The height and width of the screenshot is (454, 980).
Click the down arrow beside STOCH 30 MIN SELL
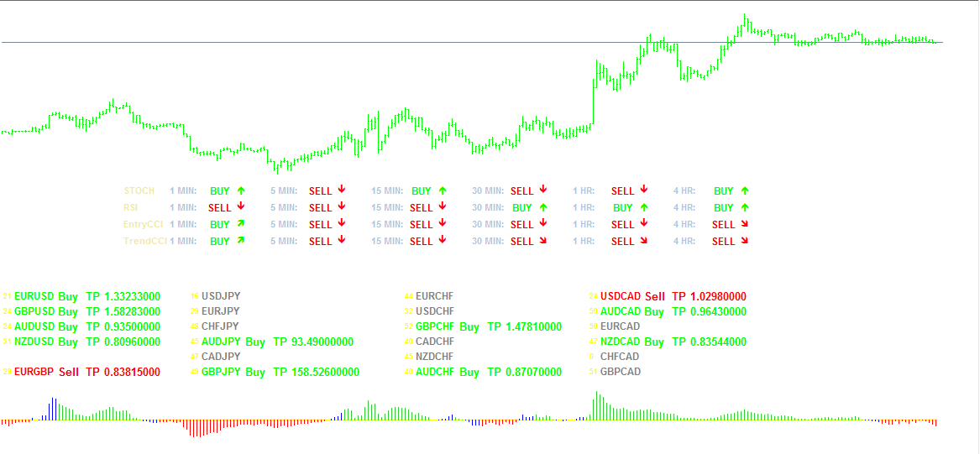pyautogui.click(x=543, y=189)
